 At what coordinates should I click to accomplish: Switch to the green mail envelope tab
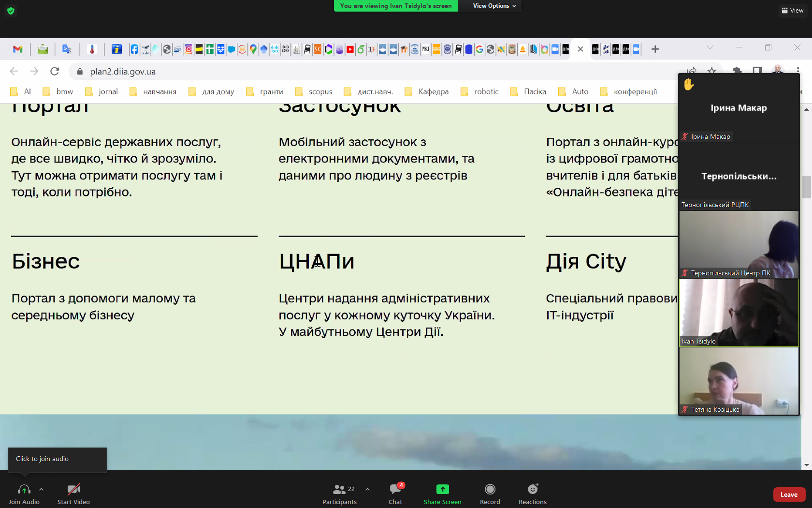click(x=43, y=49)
